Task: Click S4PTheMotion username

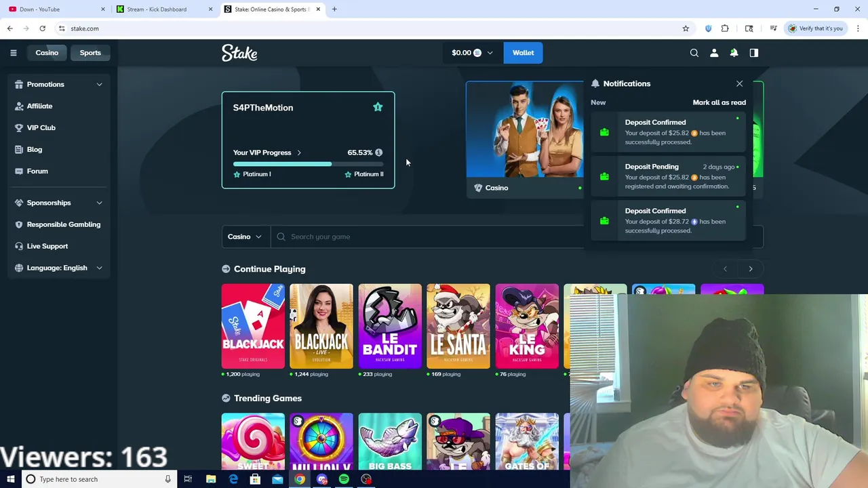Action: pos(263,108)
